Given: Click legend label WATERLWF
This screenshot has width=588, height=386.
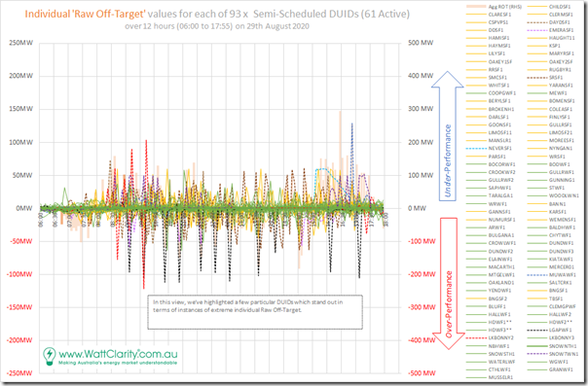Looking at the screenshot, I should point(501,362).
